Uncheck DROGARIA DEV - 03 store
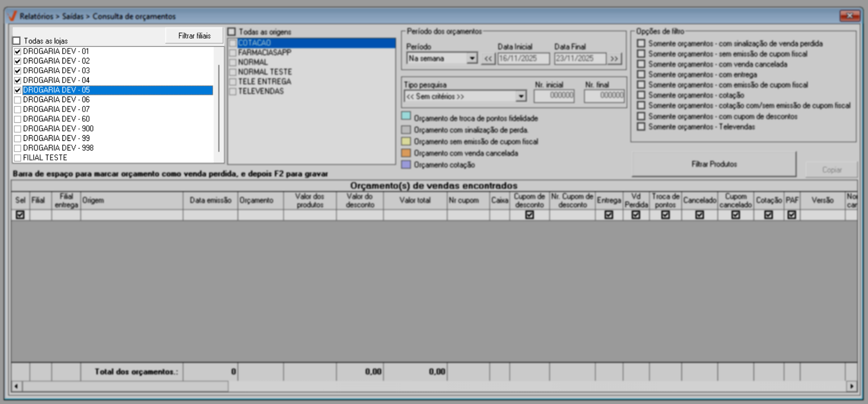This screenshot has width=868, height=404. point(18,71)
